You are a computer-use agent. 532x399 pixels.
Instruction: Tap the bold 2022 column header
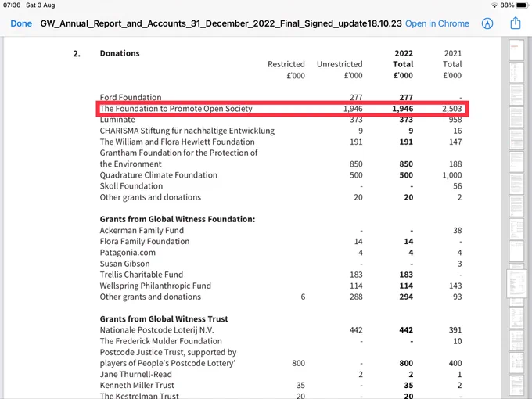click(404, 53)
